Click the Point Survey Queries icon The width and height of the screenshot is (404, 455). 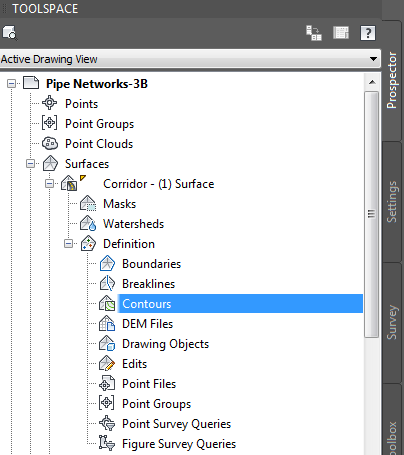(x=107, y=423)
